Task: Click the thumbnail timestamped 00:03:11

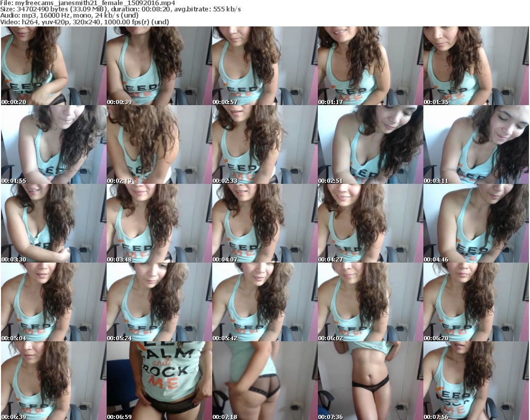Action: 476,144
